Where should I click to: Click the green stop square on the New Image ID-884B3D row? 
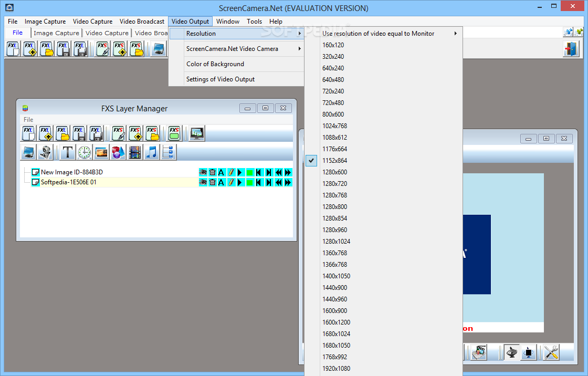[250, 172]
